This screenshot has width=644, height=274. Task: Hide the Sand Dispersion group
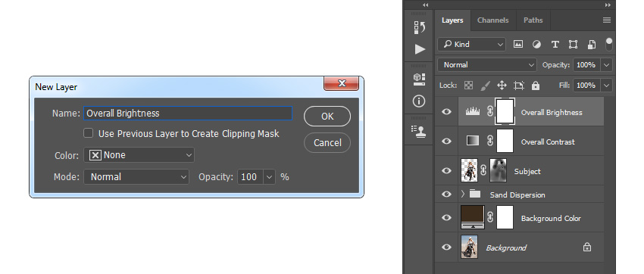pyautogui.click(x=446, y=194)
